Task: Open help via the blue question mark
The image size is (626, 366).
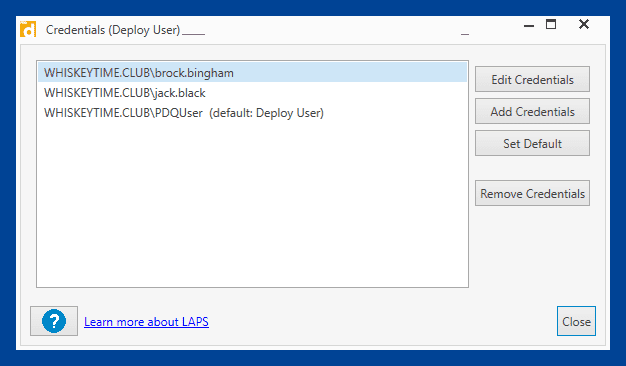Action: [x=54, y=321]
